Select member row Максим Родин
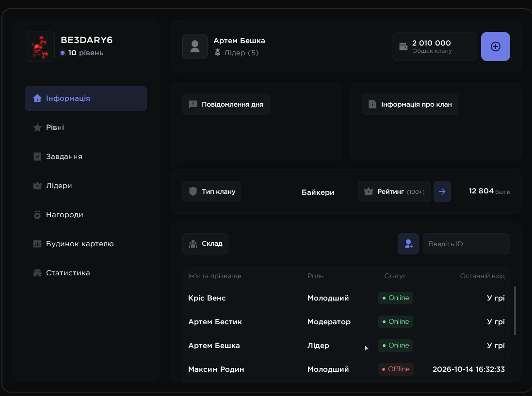This screenshot has height=396, width=532. pos(346,369)
